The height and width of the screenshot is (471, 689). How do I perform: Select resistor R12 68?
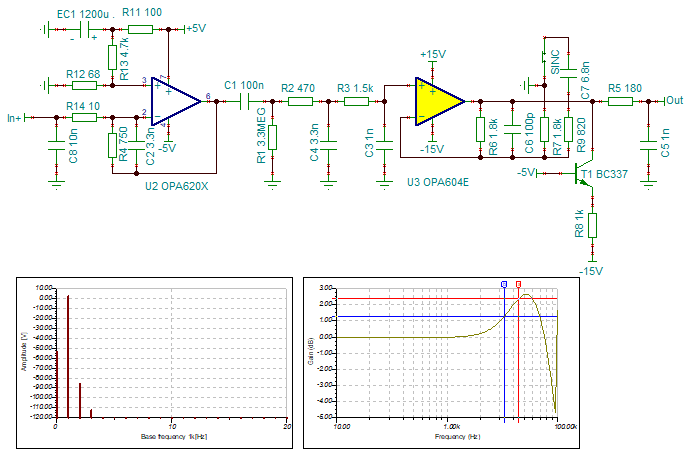pyautogui.click(x=84, y=85)
